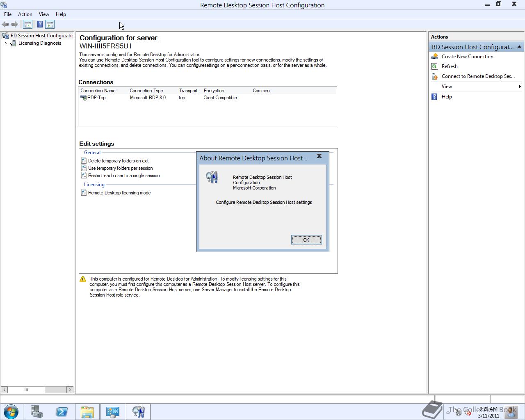525x420 pixels.
Task: Click Connect to Remote Desktop Session Host action
Action: pos(478,76)
